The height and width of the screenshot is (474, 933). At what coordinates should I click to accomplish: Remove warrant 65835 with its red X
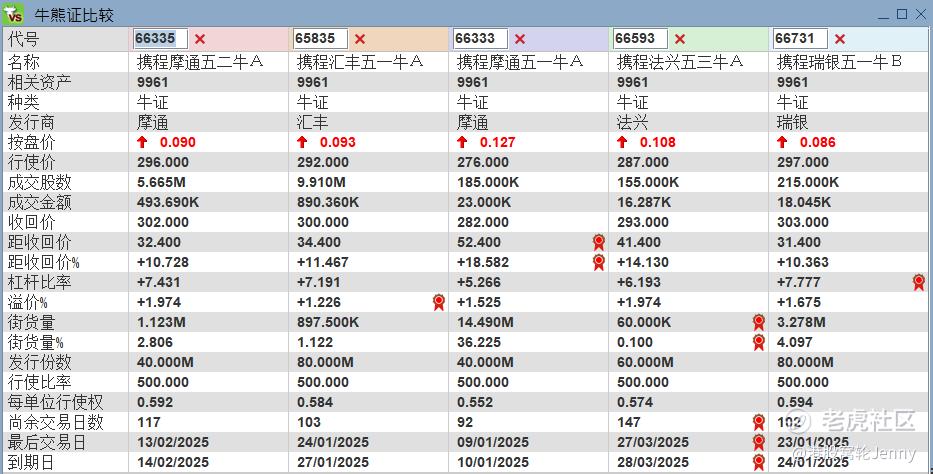pyautogui.click(x=360, y=39)
